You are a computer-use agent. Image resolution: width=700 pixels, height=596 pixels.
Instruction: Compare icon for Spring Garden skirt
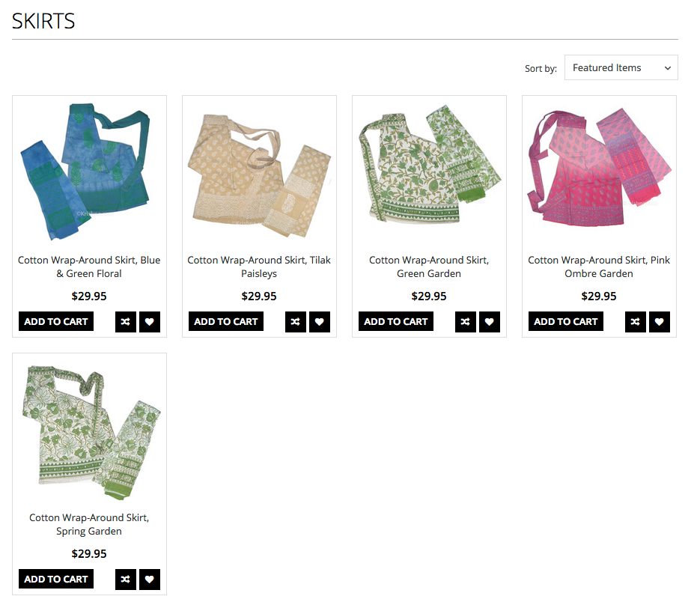(x=126, y=579)
